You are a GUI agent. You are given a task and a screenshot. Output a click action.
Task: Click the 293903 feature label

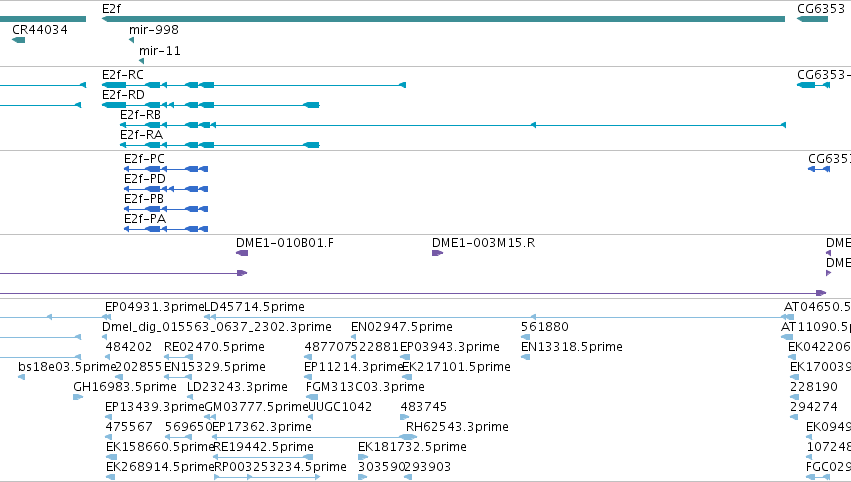[428, 467]
